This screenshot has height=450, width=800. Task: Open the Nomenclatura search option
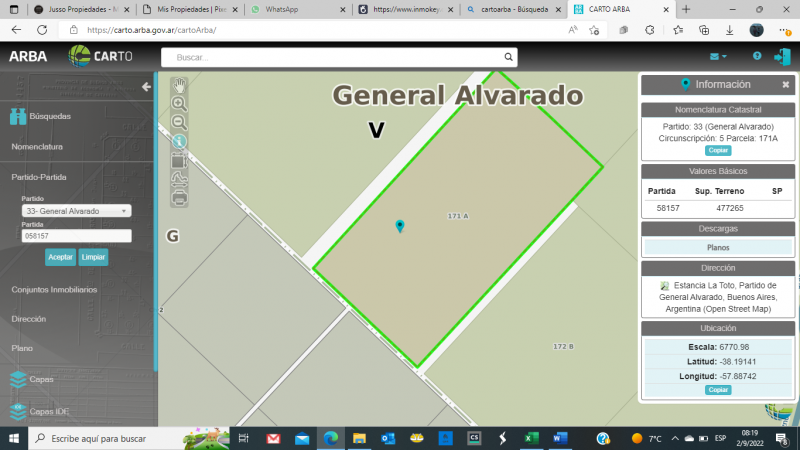pos(37,147)
